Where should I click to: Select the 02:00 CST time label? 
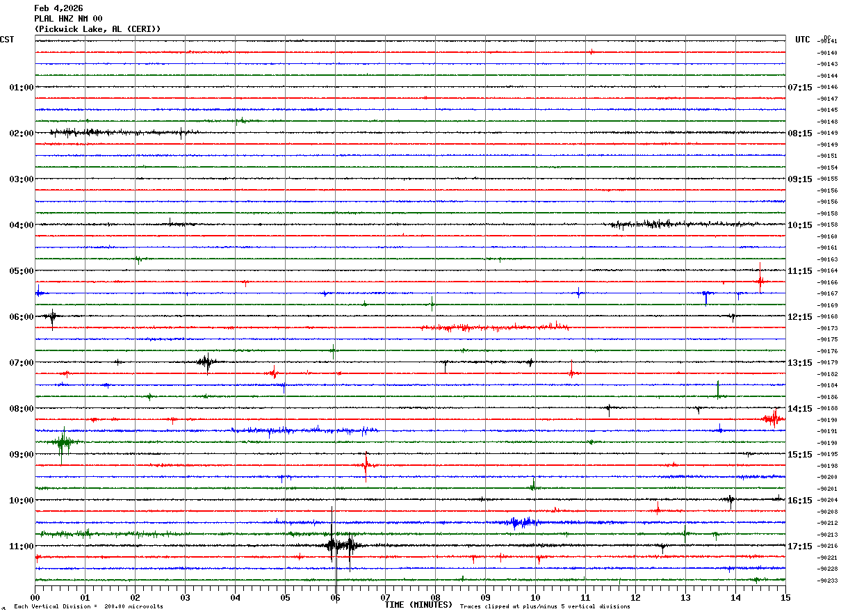21,133
